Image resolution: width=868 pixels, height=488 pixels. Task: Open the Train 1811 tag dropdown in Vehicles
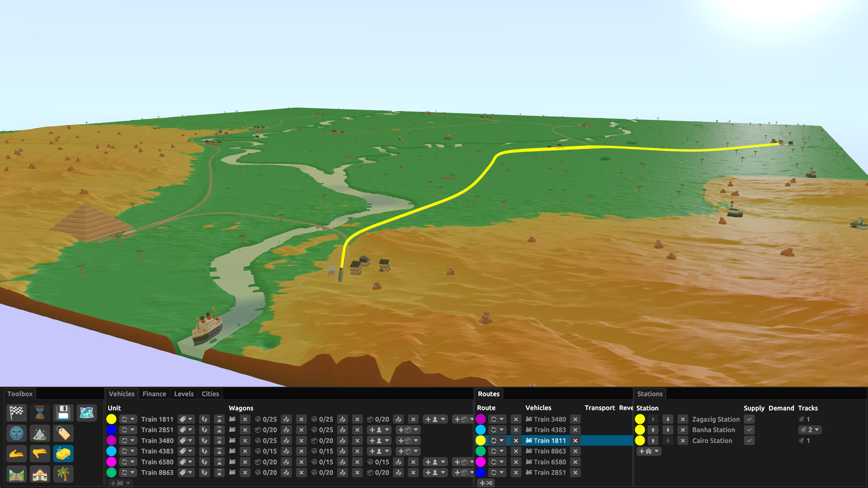[x=186, y=419]
